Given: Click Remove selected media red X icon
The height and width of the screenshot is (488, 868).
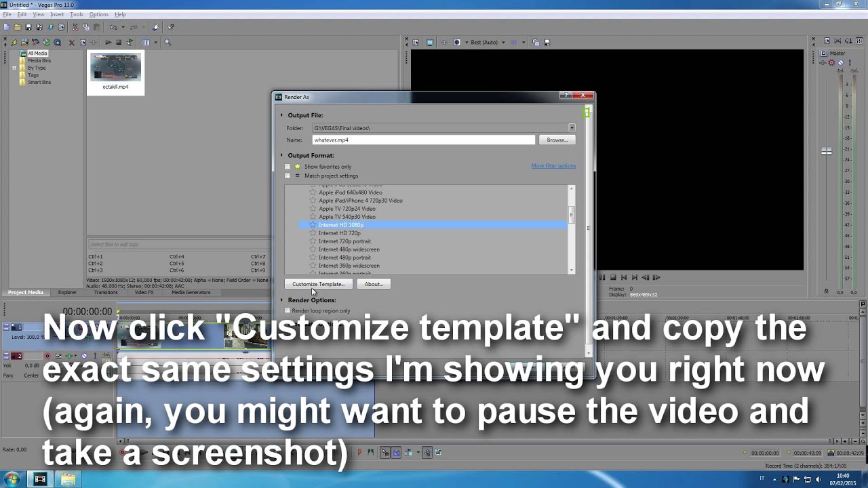Looking at the screenshot, I should coord(72,42).
